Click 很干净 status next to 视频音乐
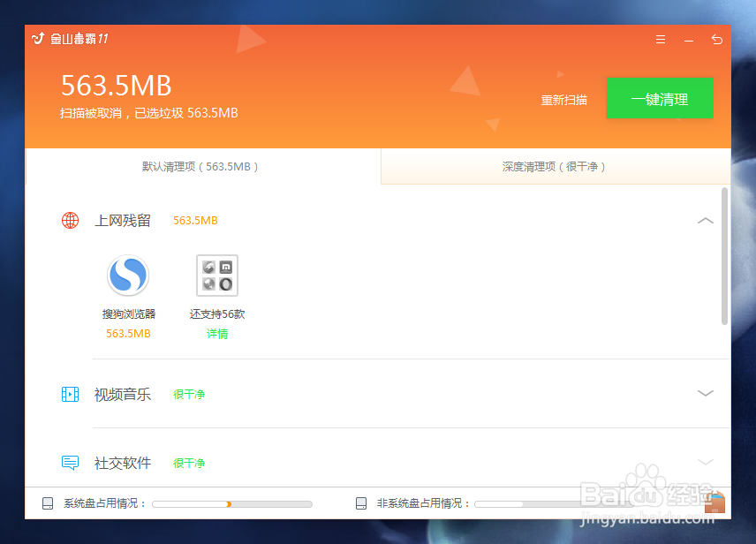Screen dimensions: 756x544 point(189,395)
